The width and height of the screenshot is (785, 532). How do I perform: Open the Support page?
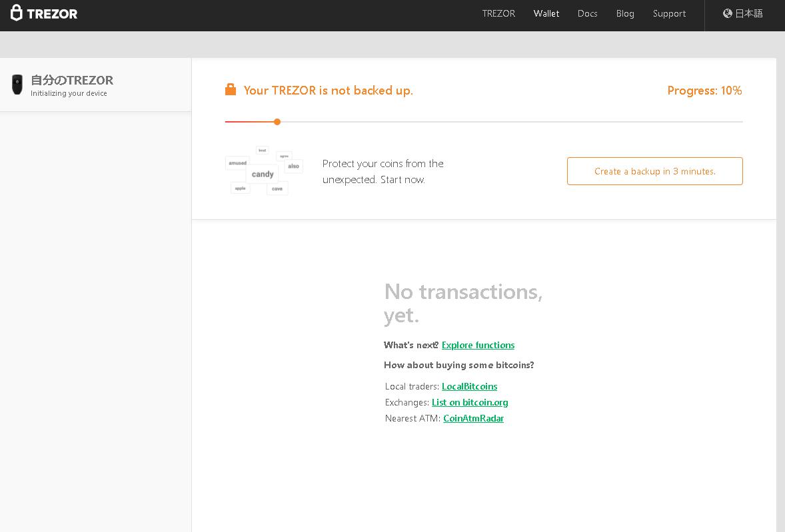[x=669, y=13]
